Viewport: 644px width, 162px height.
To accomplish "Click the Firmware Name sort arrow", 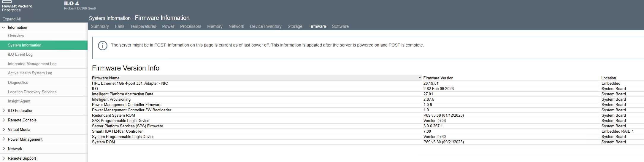I will coord(420,78).
